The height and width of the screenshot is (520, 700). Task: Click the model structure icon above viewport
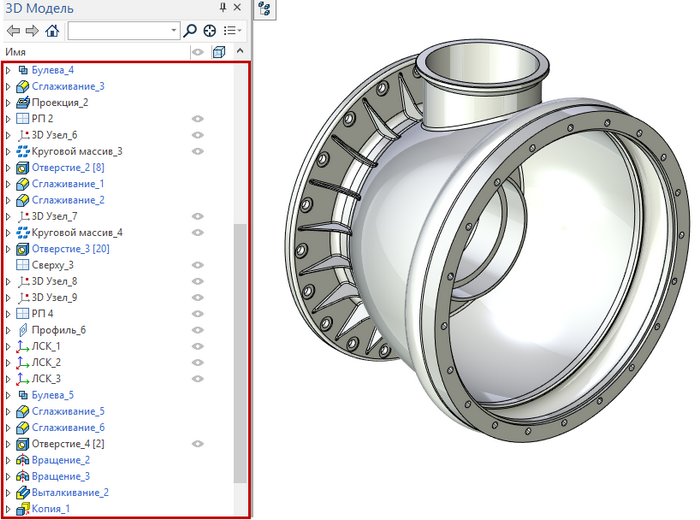[266, 9]
